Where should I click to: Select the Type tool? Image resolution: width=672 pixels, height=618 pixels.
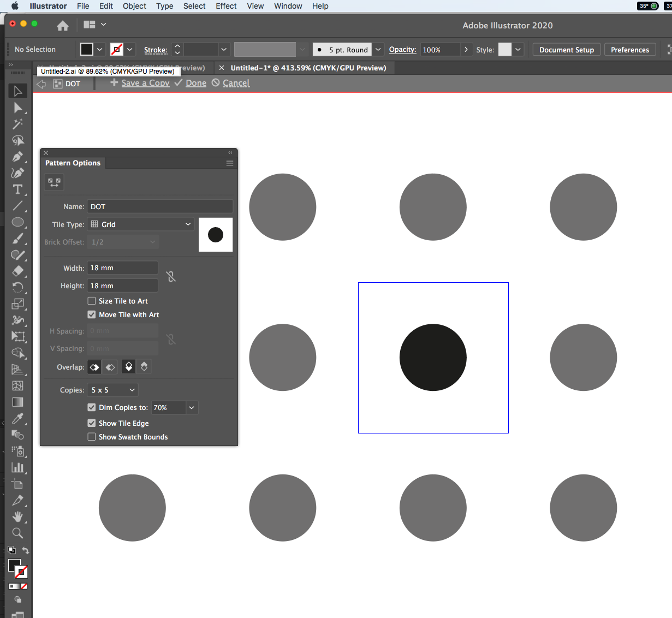[18, 189]
